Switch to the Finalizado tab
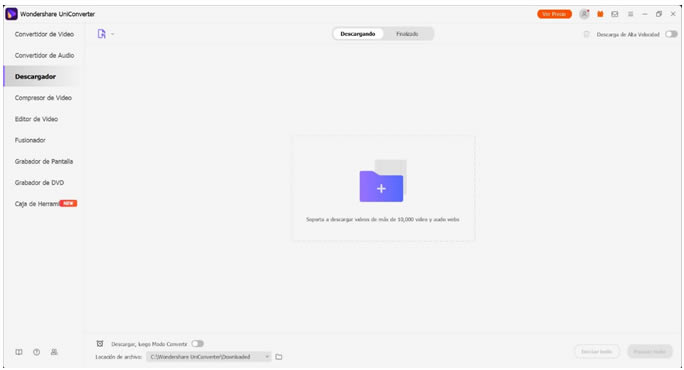This screenshot has width=684, height=370. click(407, 34)
